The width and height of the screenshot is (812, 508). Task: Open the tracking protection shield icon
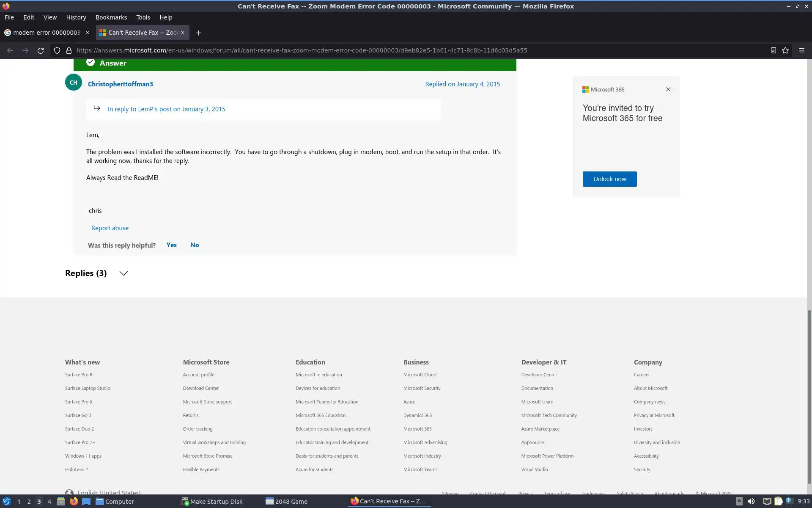pyautogui.click(x=57, y=50)
